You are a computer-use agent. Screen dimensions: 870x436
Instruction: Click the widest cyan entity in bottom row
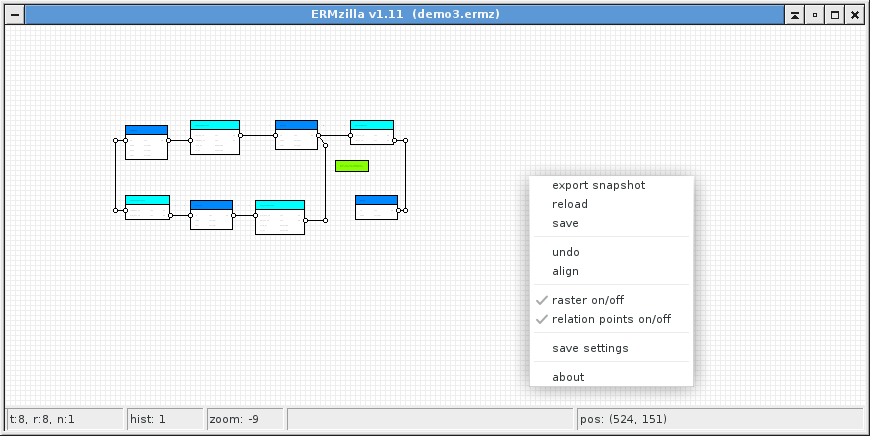pyautogui.click(x=280, y=217)
